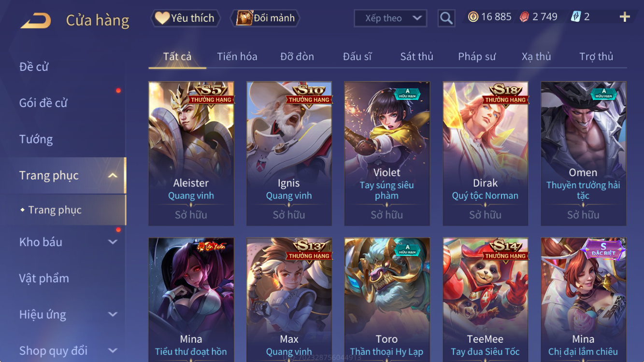644x362 pixels.
Task: Switch to the Pháp sư tab
Action: pyautogui.click(x=477, y=56)
